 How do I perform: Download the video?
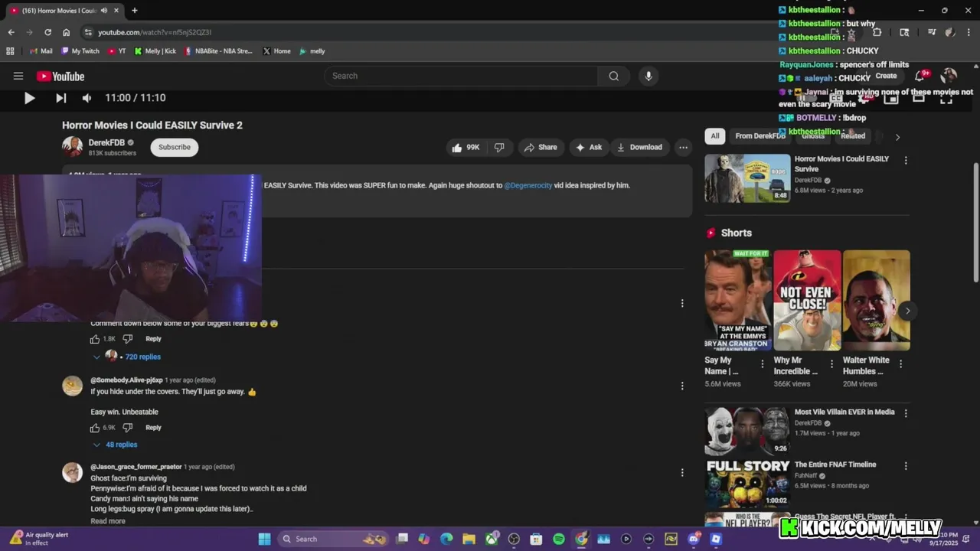tap(639, 147)
